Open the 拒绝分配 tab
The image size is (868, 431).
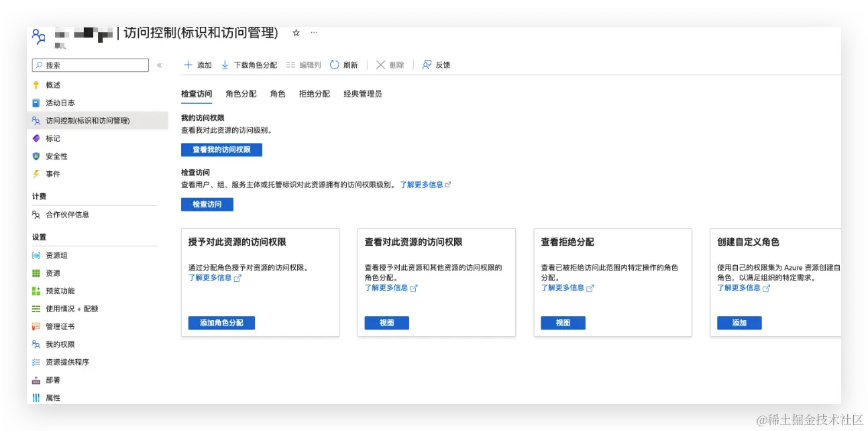pos(315,94)
